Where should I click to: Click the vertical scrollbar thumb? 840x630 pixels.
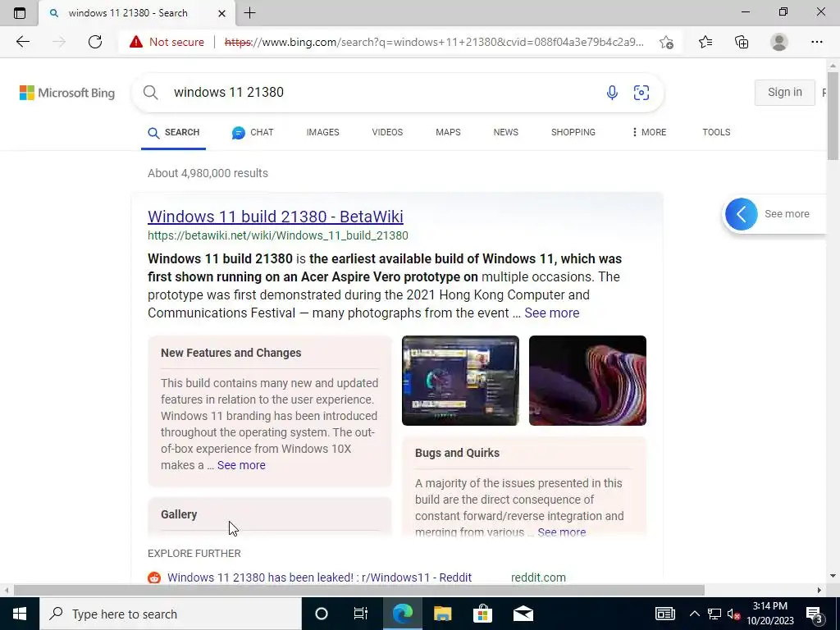[x=833, y=115]
